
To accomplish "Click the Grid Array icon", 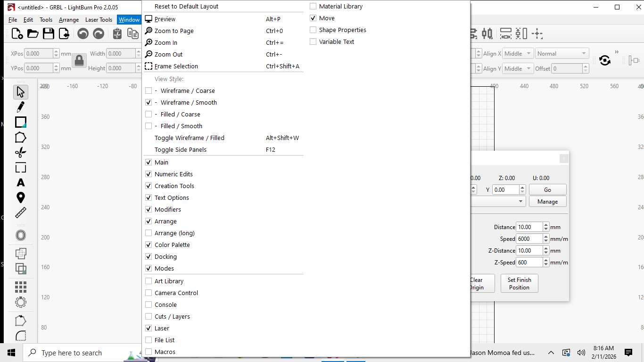I will pyautogui.click(x=20, y=287).
